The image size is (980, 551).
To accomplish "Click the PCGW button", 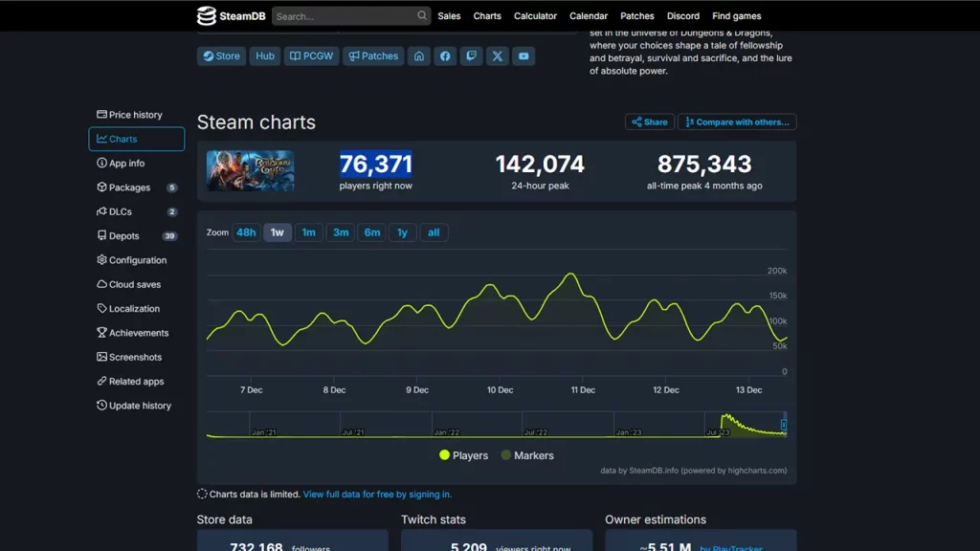I will [x=311, y=56].
